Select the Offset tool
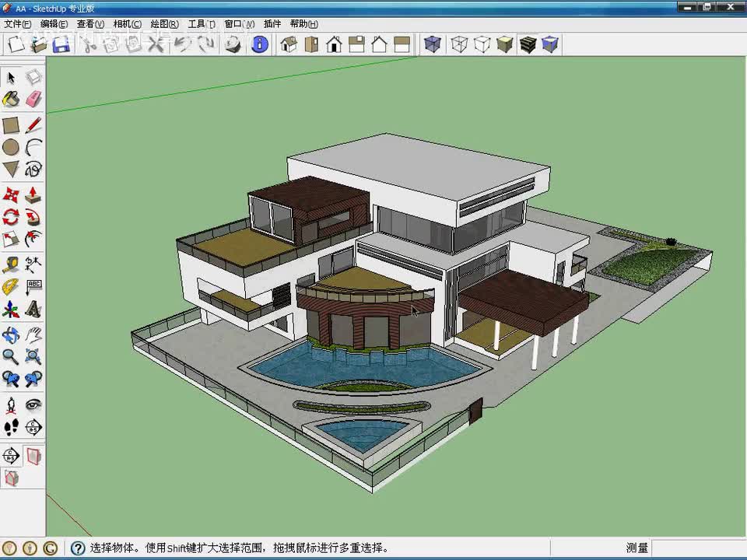The height and width of the screenshot is (560, 747). point(33,239)
